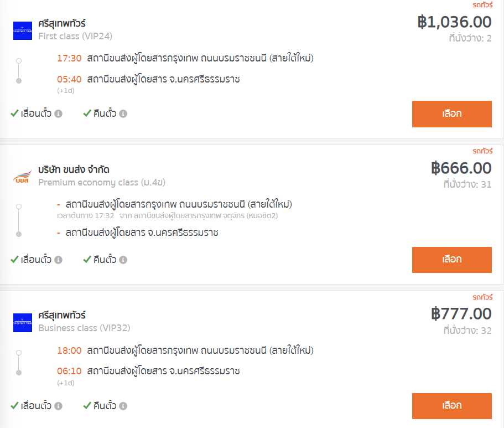Select the ฿666.00 Premium economy trip

tap(451, 260)
